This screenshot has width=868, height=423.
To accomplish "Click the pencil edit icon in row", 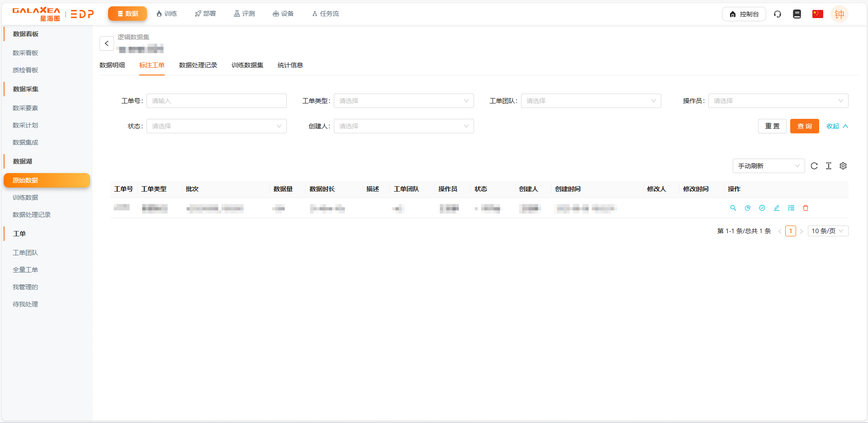I will point(777,208).
